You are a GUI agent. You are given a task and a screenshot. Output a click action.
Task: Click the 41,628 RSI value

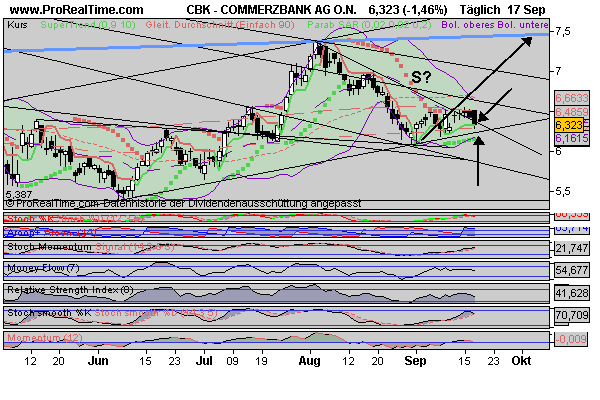click(572, 293)
